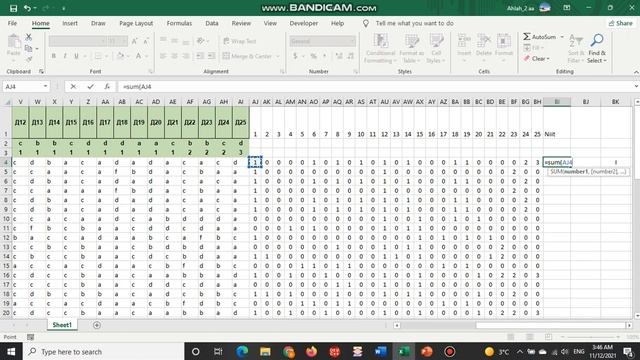640x360 pixels.
Task: Open Windows Start menu
Action: coord(11,351)
